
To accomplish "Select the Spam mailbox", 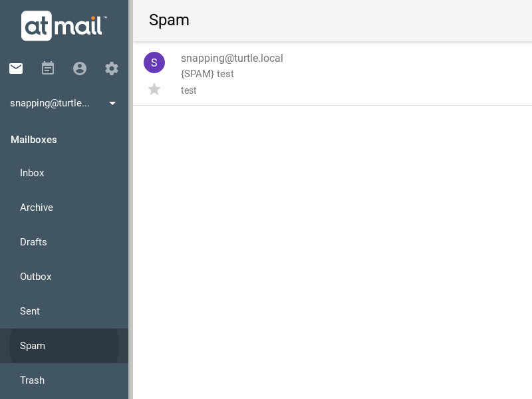I will [x=64, y=346].
